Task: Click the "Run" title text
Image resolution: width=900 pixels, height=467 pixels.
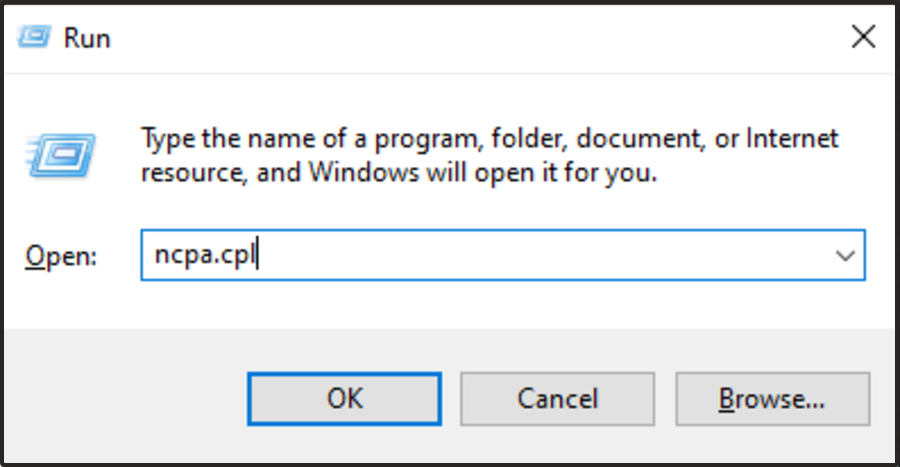Action: [87, 39]
